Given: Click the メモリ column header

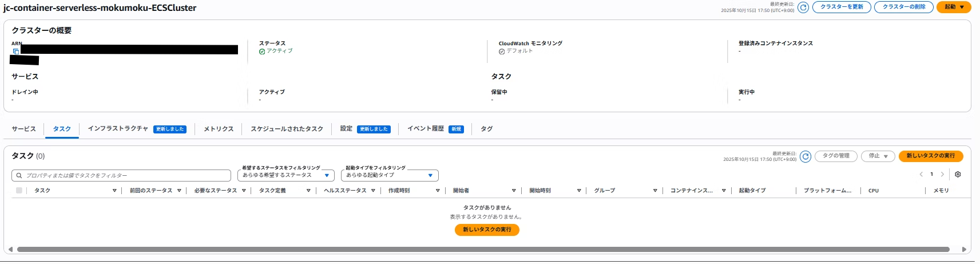Looking at the screenshot, I should [x=941, y=191].
